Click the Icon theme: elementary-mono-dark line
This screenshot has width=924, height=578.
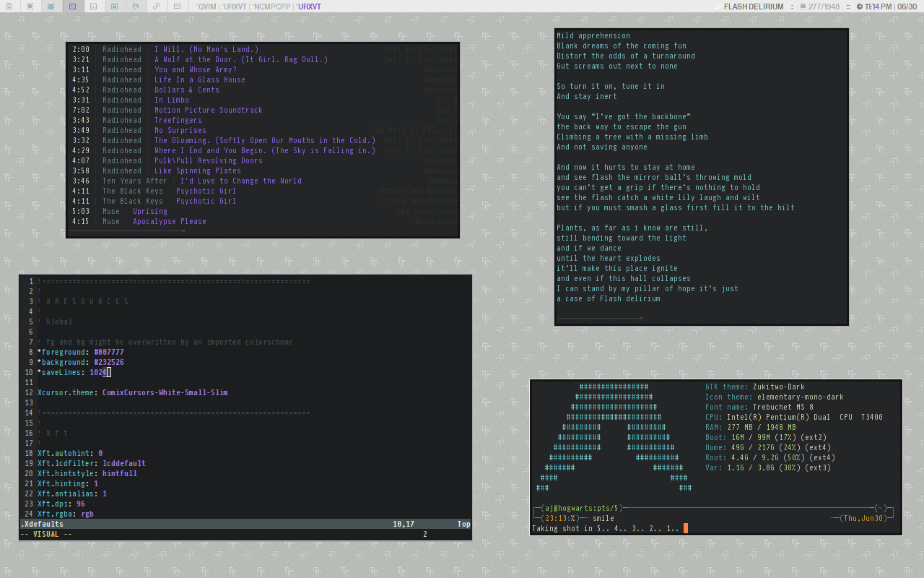(x=775, y=397)
